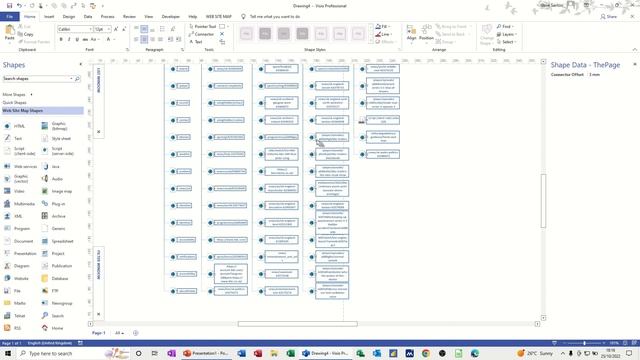Pick the Graphic (vector) shape
The height and width of the screenshot is (360, 640).
(x=16, y=179)
